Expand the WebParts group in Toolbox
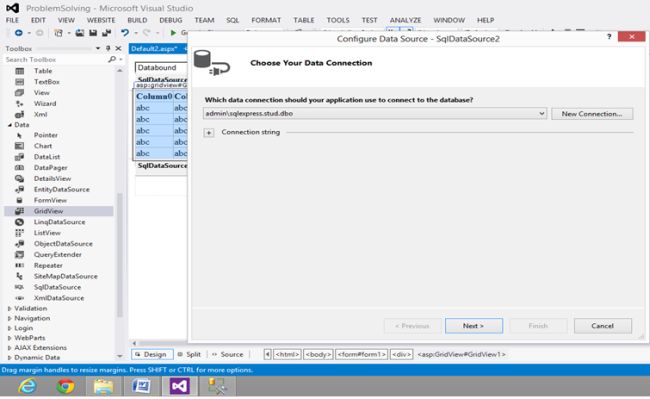Image resolution: width=650 pixels, height=399 pixels. 10,338
